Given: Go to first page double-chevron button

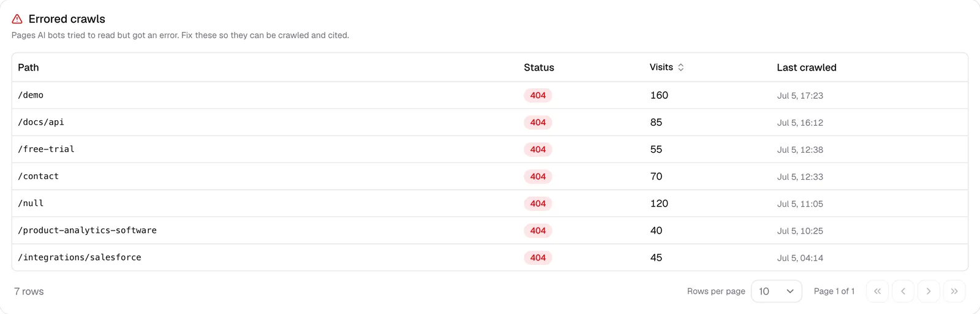Looking at the screenshot, I should point(877,291).
